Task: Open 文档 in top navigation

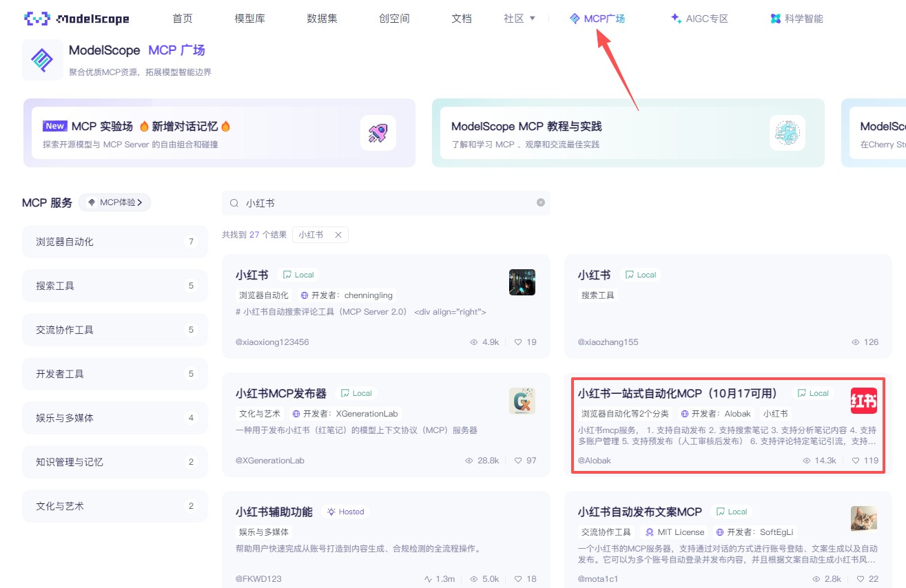Action: 462,19
